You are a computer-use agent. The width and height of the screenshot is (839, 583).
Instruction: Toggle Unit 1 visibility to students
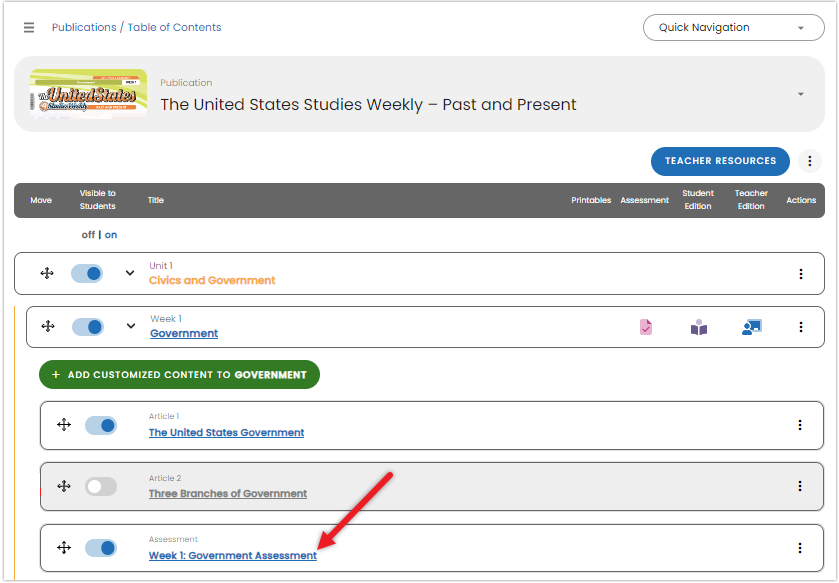(86, 272)
